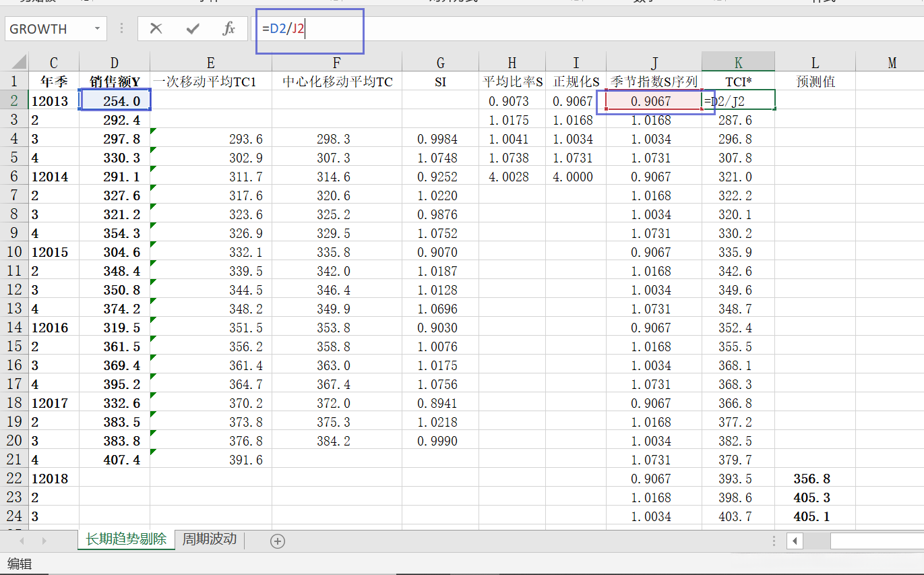Click the TCI cell with value 403.7
924x575 pixels.
pyautogui.click(x=739, y=516)
